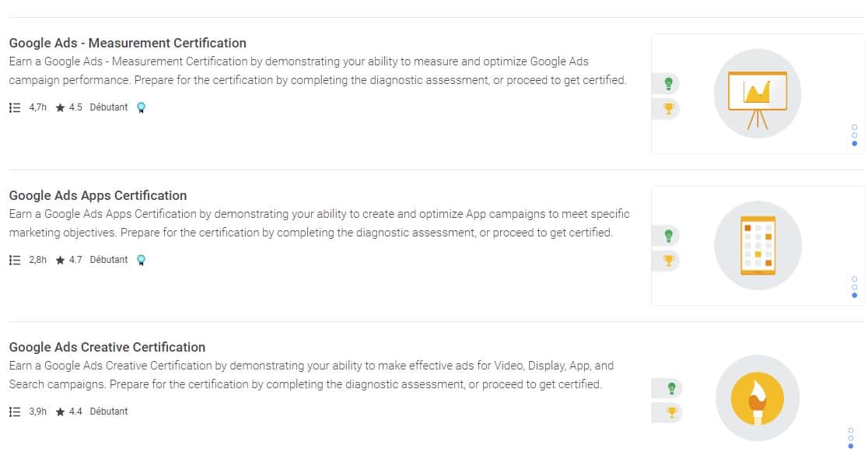Click the tablet illustration on the Apps Certification card
Image resolution: width=868 pixels, height=459 pixels.
pyautogui.click(x=757, y=244)
